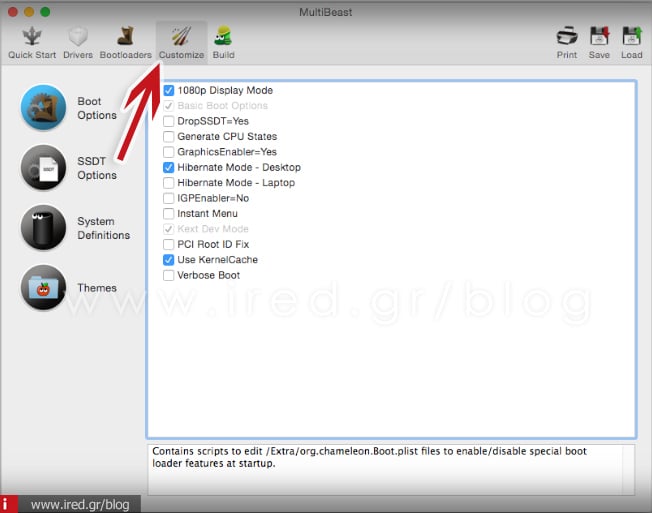Click the dimmed Basic Boot Options checkbox
The image size is (652, 513).
[168, 106]
